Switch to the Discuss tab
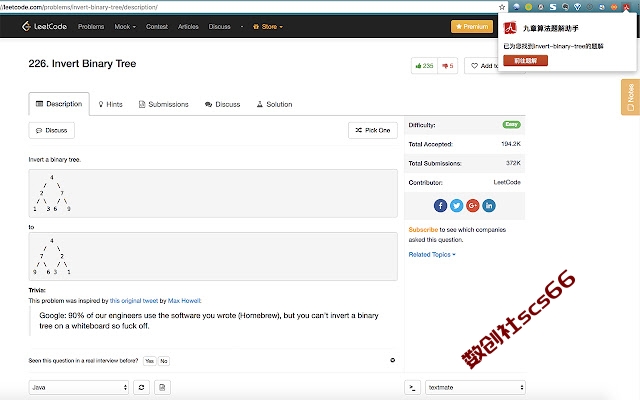 [222, 104]
